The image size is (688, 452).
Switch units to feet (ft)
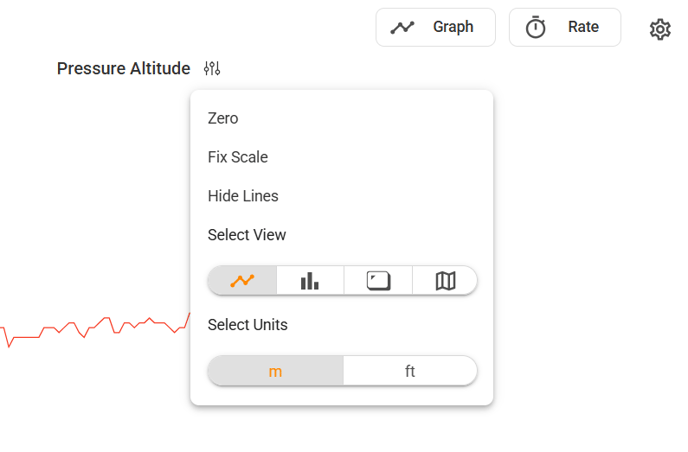410,371
